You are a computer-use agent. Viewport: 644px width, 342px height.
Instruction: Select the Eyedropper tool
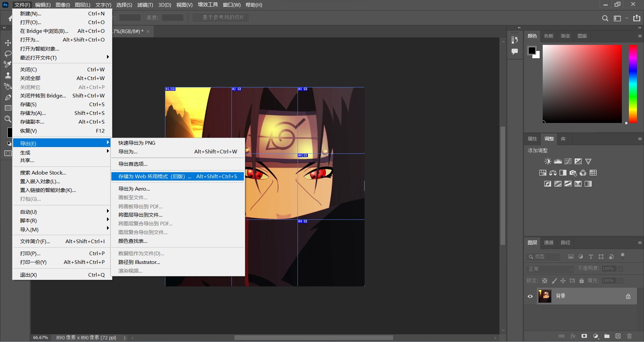(7, 64)
